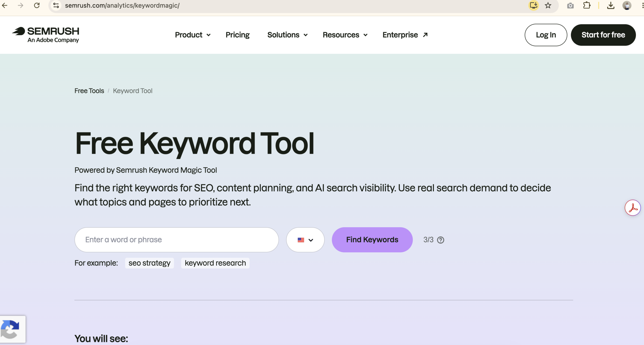The height and width of the screenshot is (345, 644).
Task: Choose the 'keyword research' example
Action: pyautogui.click(x=215, y=263)
